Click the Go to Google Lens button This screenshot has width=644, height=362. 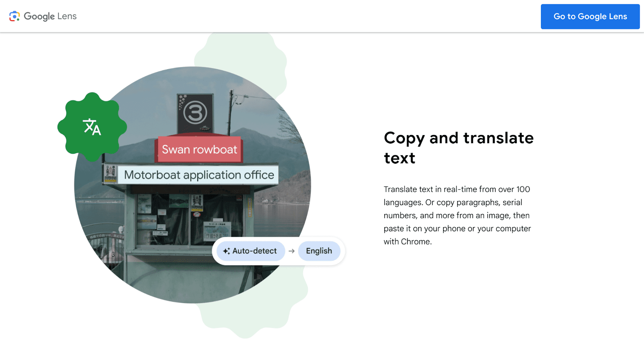click(590, 16)
